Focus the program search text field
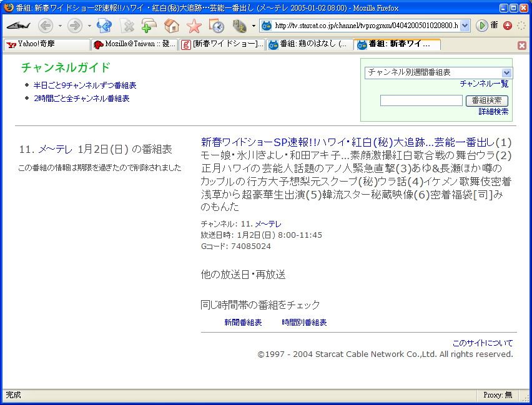532x405 pixels. [421, 100]
